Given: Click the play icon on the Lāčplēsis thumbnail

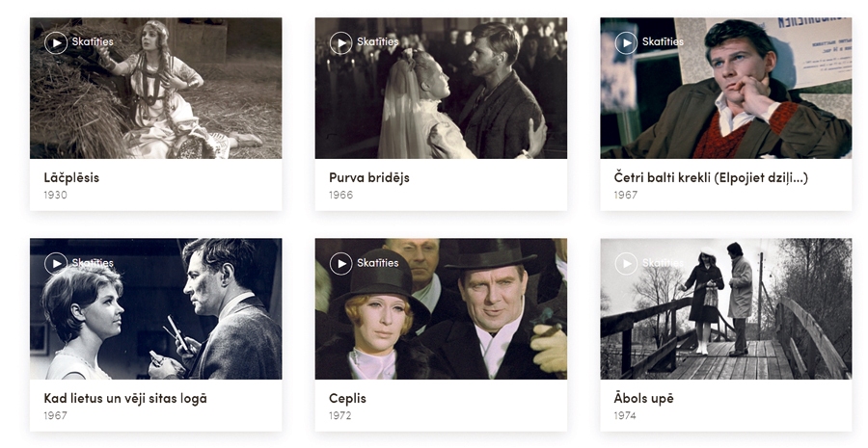Looking at the screenshot, I should click(x=56, y=42).
